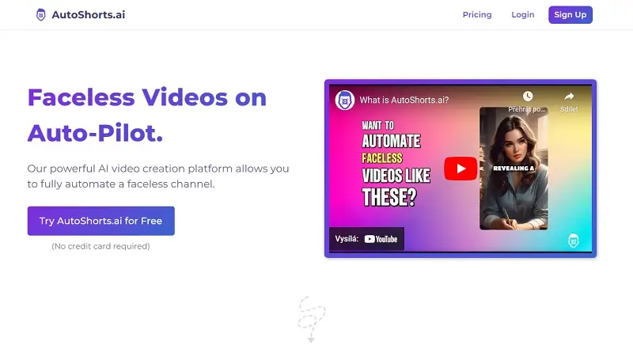Click the YouTube logo in the video
This screenshot has height=364, width=633.
pos(381,239)
